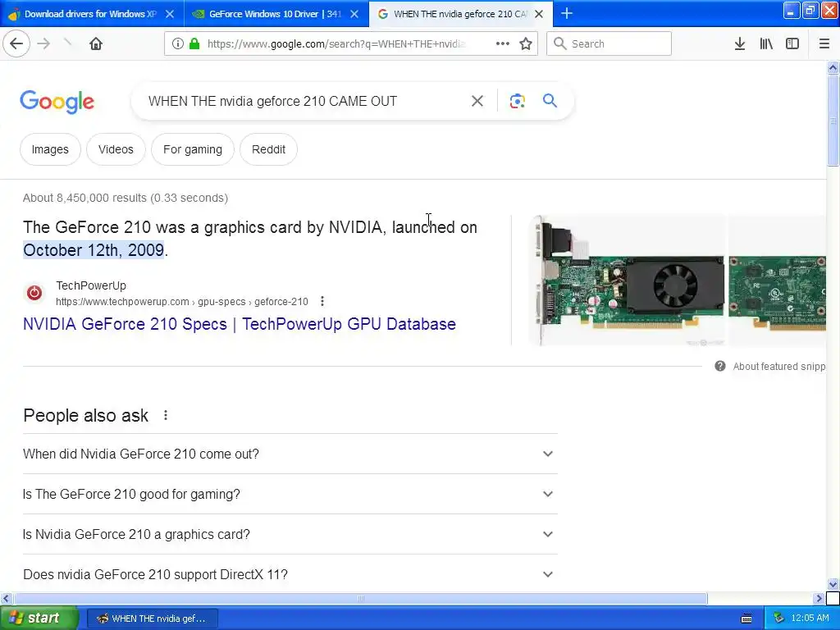Open the Downloads arrow icon

pos(740,43)
